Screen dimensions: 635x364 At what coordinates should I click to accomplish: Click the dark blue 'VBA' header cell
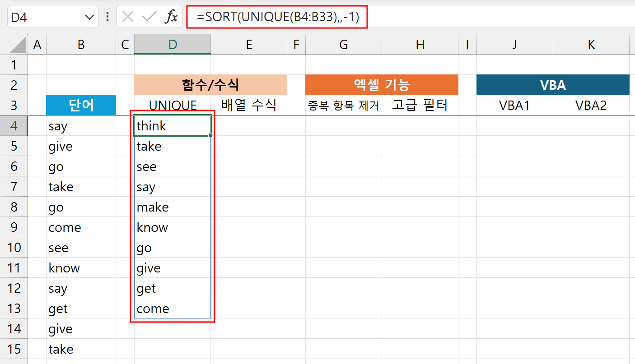click(x=553, y=84)
